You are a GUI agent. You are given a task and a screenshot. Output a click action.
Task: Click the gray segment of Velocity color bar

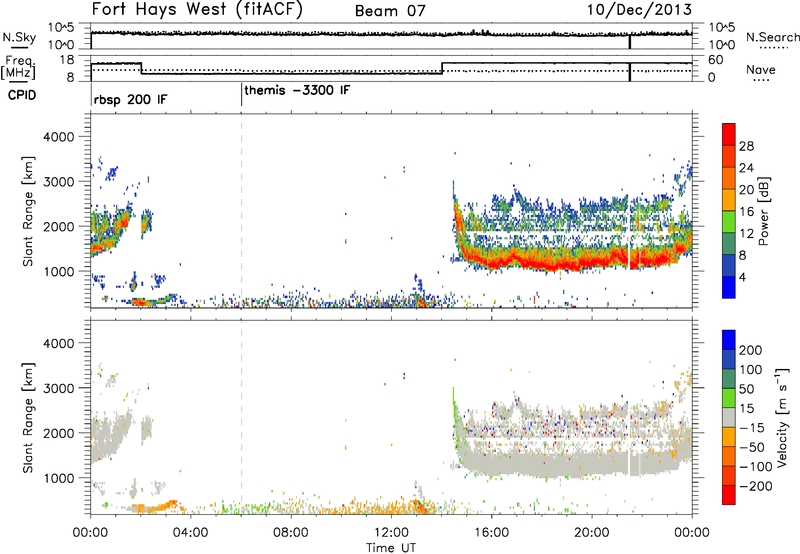[729, 417]
